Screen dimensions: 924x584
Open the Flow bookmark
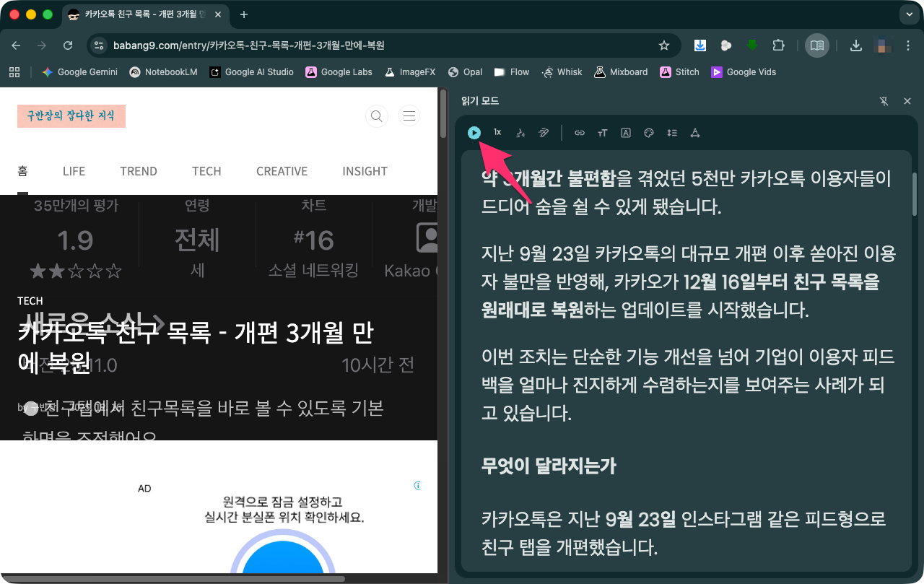[512, 72]
